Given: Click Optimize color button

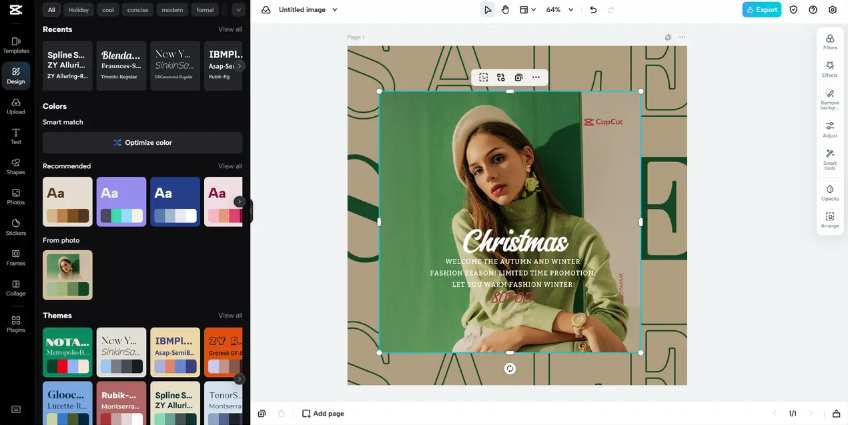Looking at the screenshot, I should [142, 143].
